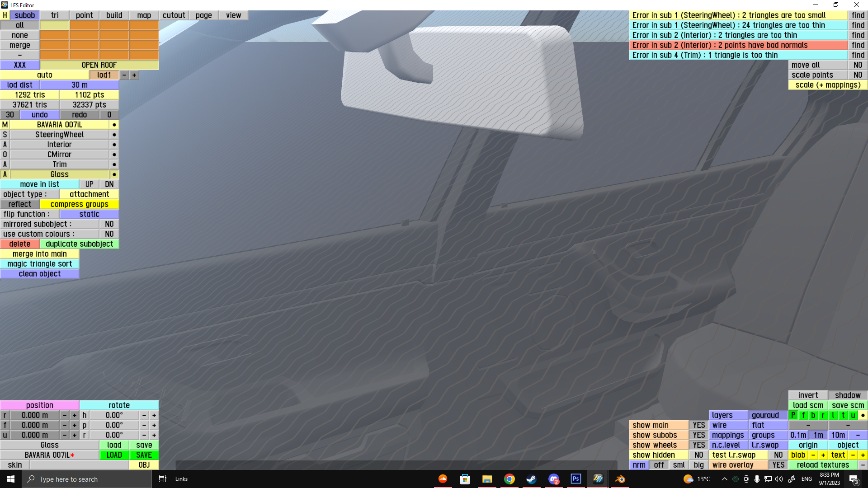The width and height of the screenshot is (868, 488).
Task: Click find for Interior bad normals error
Action: tap(858, 45)
